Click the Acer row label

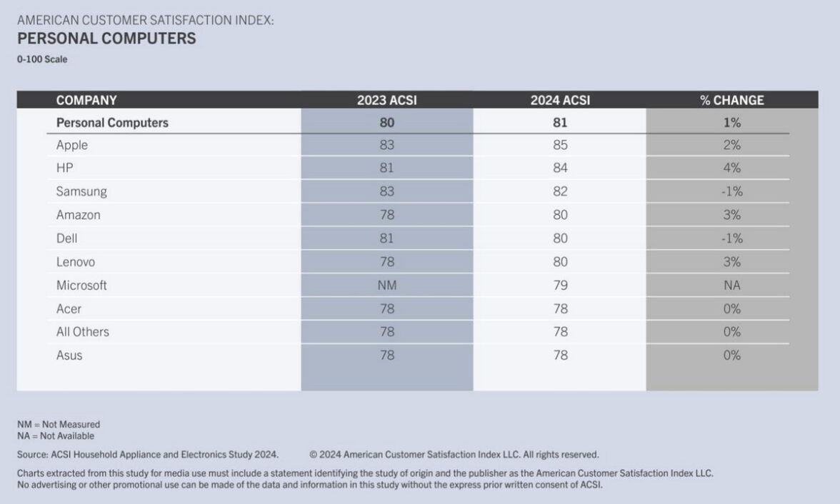click(69, 308)
